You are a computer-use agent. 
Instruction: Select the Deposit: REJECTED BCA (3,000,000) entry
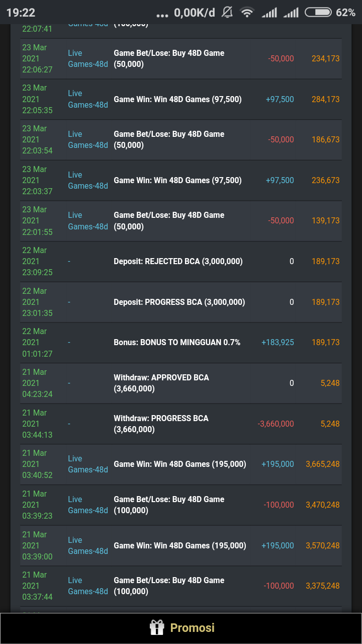tap(178, 261)
